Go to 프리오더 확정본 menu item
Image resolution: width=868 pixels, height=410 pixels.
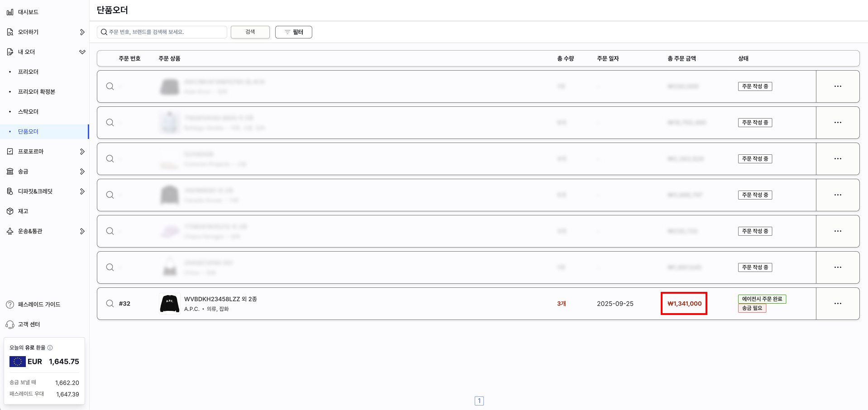tap(36, 92)
